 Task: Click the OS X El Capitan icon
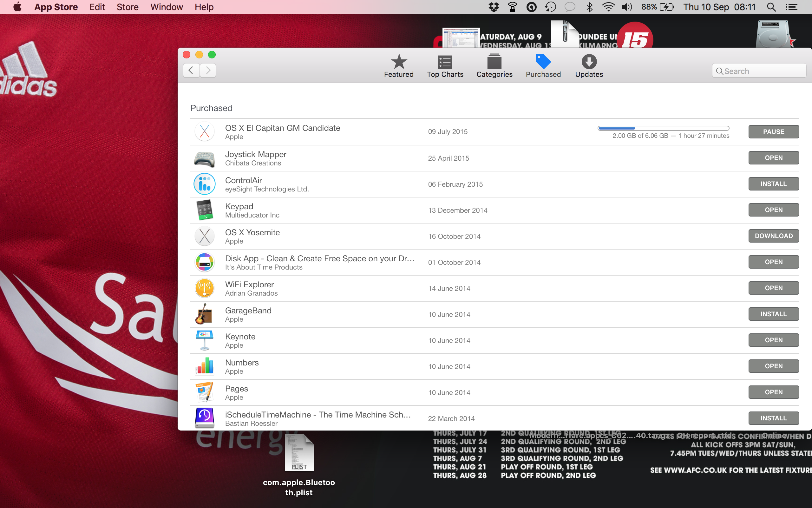coord(204,132)
